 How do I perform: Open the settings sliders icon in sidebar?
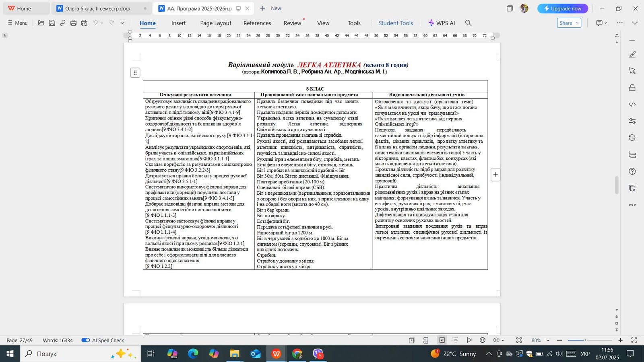click(x=632, y=121)
